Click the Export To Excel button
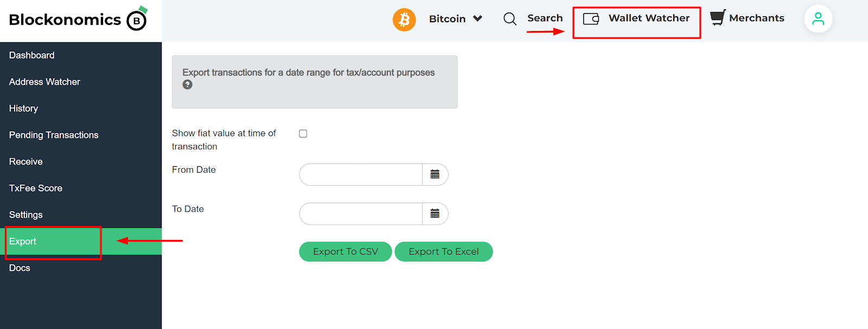Viewport: 868px width, 329px height. (x=444, y=252)
